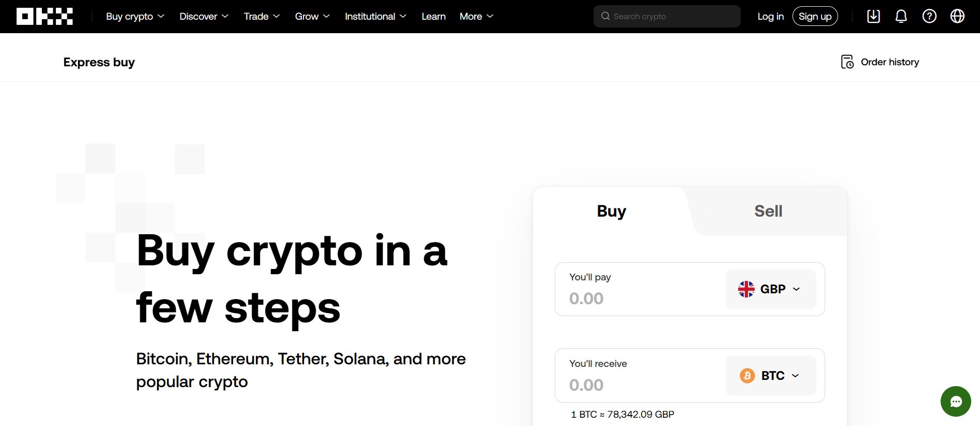Click the OKX logo
The image size is (980, 426).
tap(45, 17)
